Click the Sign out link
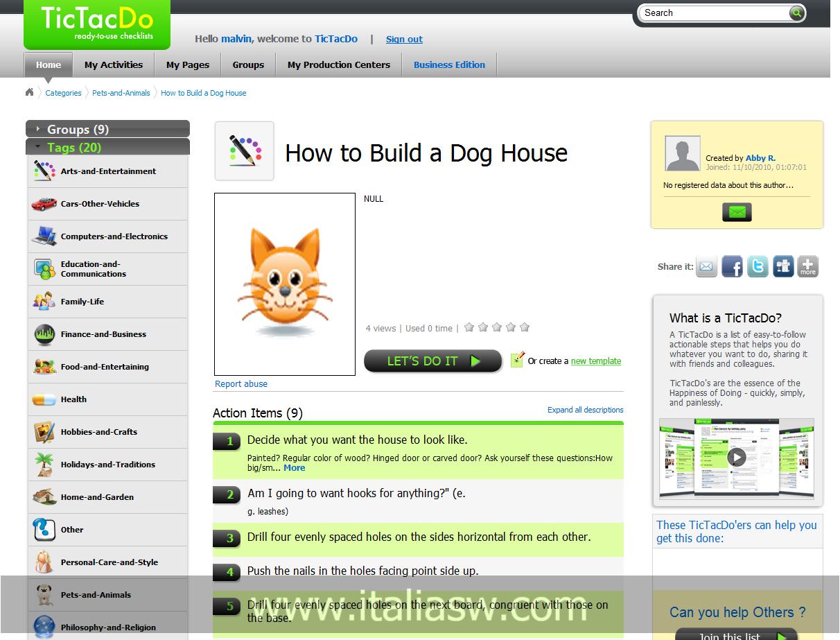This screenshot has height=640, width=840. click(x=404, y=40)
